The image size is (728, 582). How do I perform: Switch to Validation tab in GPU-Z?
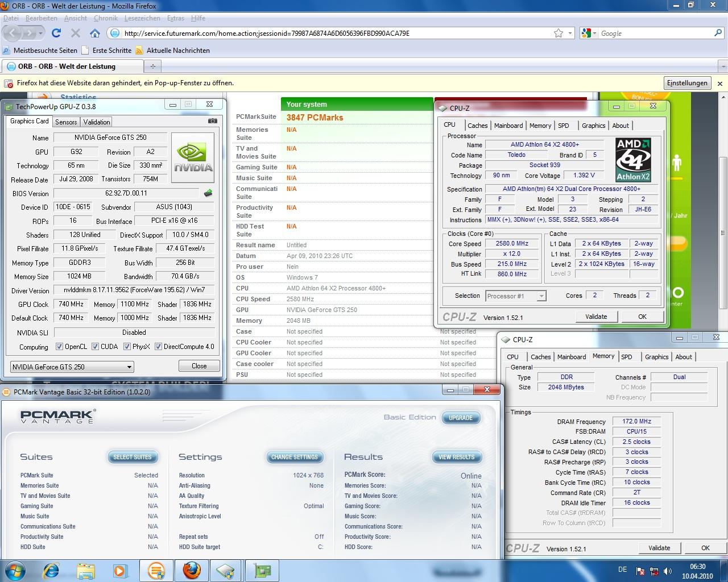point(97,122)
